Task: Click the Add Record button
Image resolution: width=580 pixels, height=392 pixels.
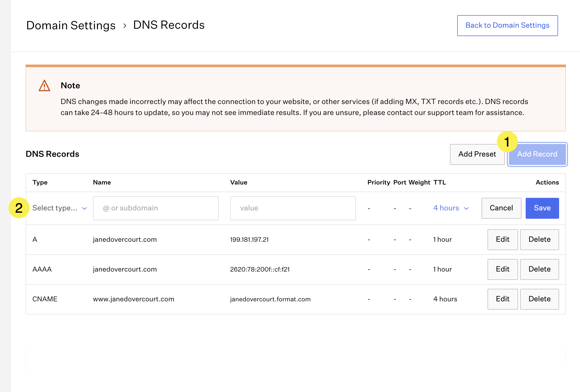Action: 537,154
